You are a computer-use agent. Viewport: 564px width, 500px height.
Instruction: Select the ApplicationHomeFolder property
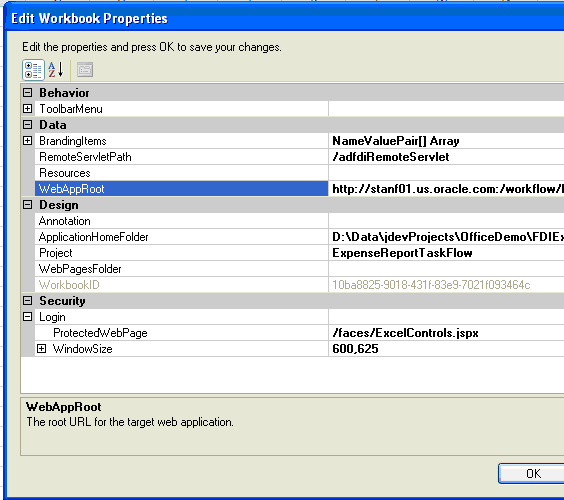tap(182, 237)
